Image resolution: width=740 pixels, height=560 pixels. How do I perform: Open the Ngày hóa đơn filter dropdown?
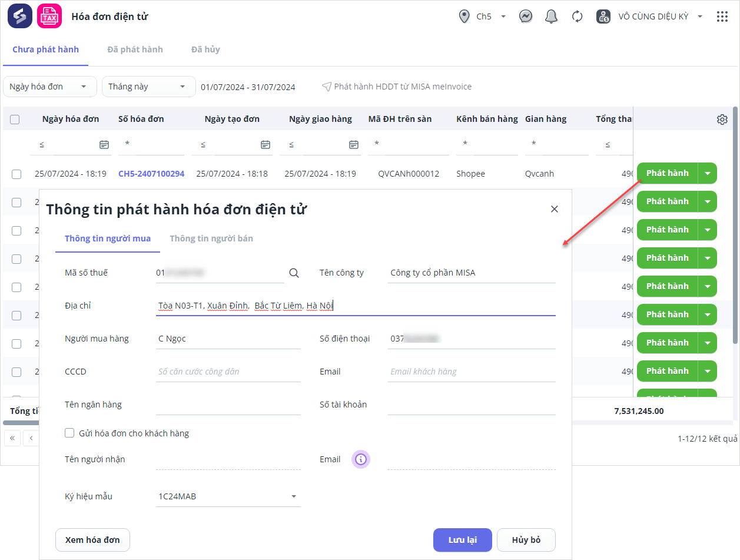click(50, 87)
